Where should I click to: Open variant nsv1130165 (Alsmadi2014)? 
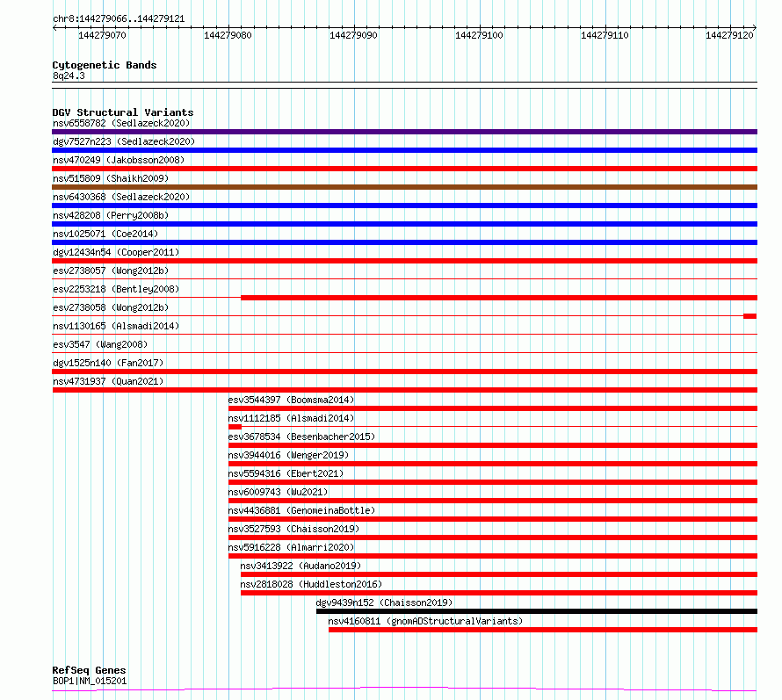coord(116,326)
